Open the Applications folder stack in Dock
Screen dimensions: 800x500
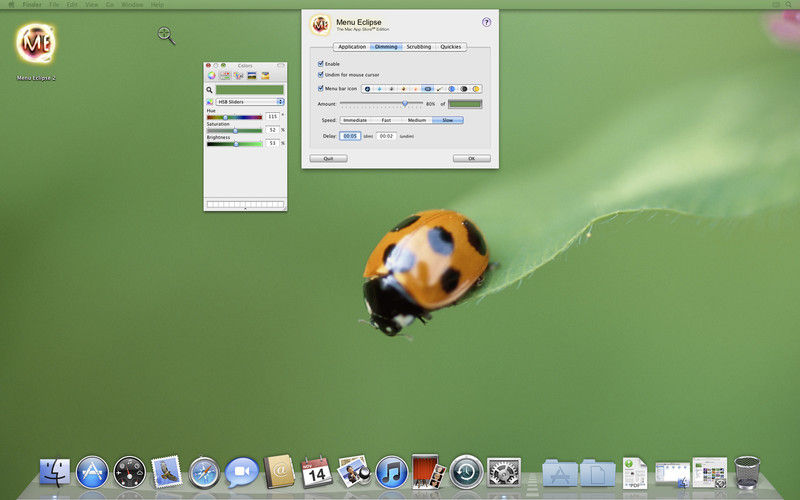[x=560, y=472]
